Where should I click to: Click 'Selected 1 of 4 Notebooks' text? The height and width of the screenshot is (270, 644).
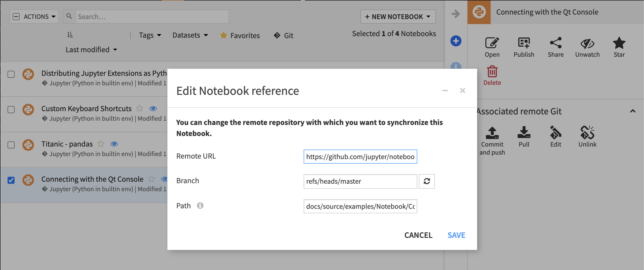394,34
